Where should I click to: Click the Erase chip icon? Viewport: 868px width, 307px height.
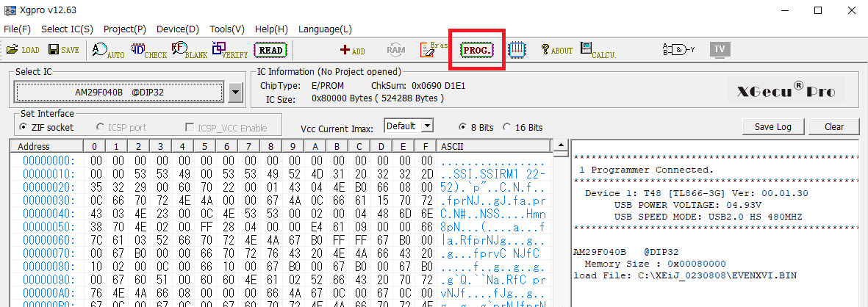click(434, 50)
